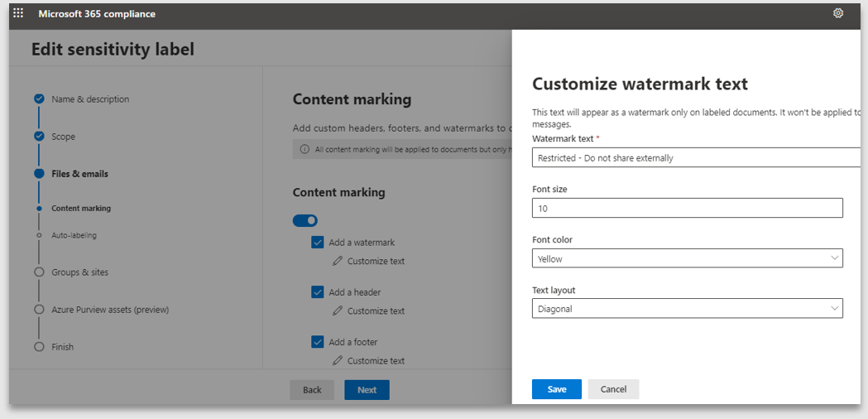Open the settings gear icon
Image resolution: width=868 pixels, height=419 pixels.
838,13
